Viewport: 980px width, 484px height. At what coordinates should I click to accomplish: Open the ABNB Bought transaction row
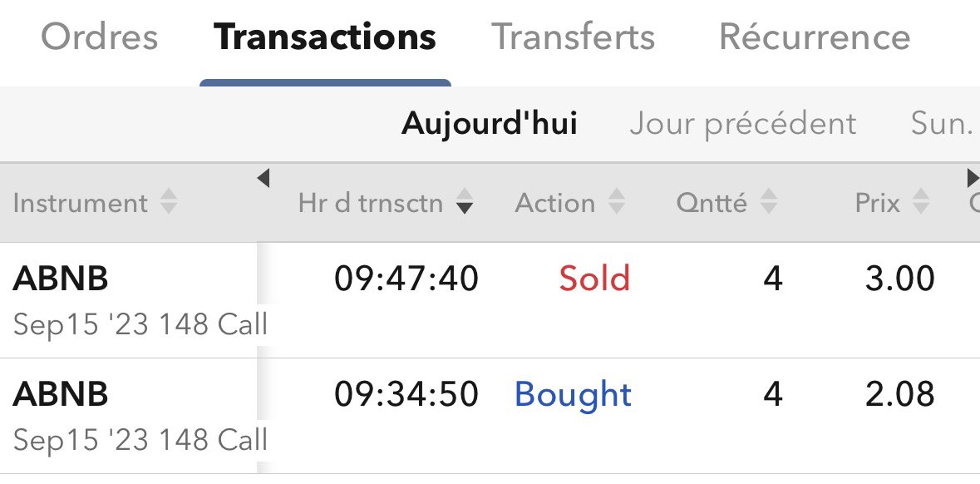490,416
